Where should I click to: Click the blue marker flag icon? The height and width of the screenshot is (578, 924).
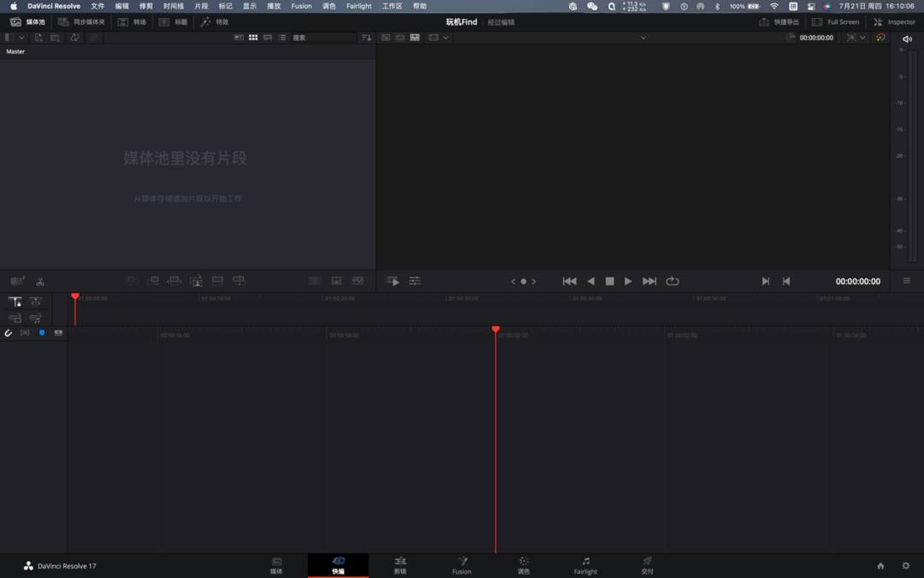click(x=42, y=333)
